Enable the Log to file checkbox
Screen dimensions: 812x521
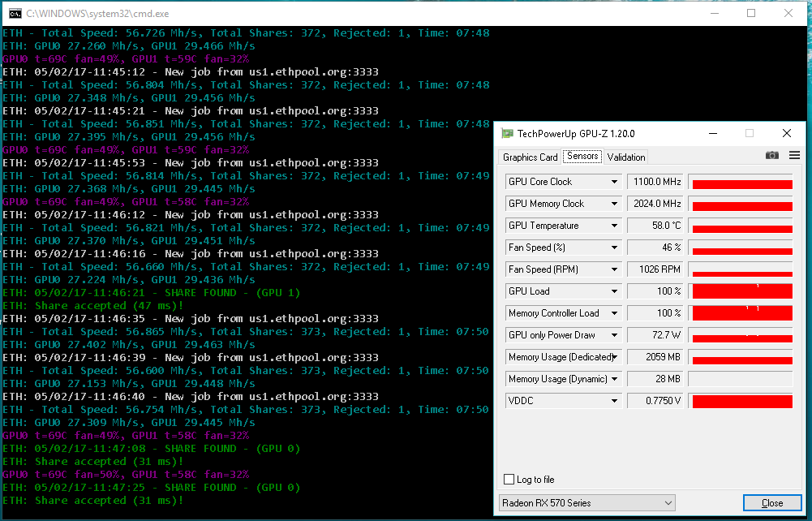point(509,479)
